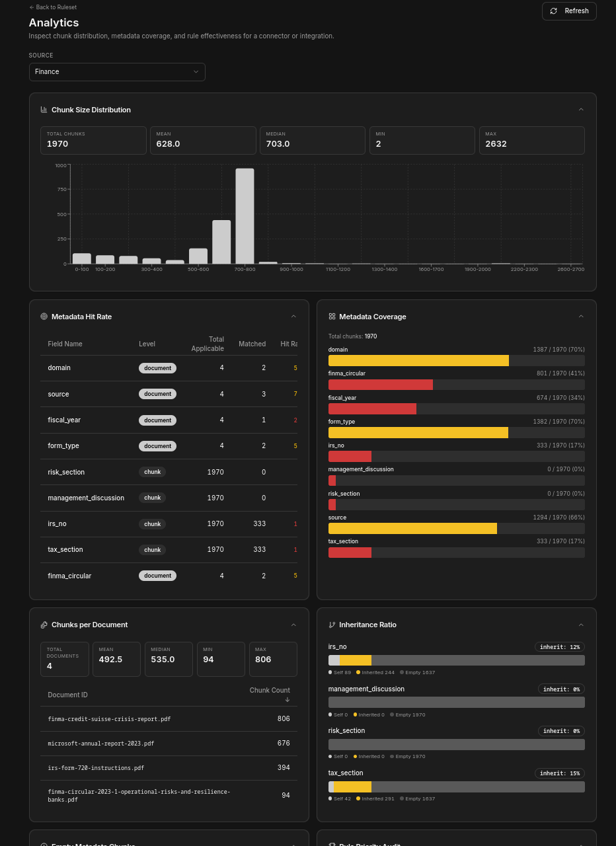Click the source coverage bar in Metadata Coverage
The height and width of the screenshot is (846, 616).
click(x=456, y=529)
